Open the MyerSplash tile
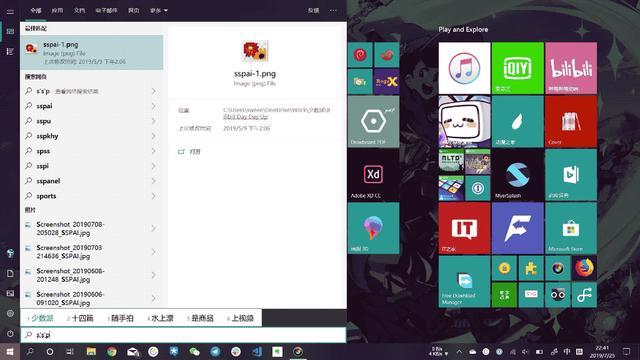Screen dimensions: 640x360 [518, 175]
